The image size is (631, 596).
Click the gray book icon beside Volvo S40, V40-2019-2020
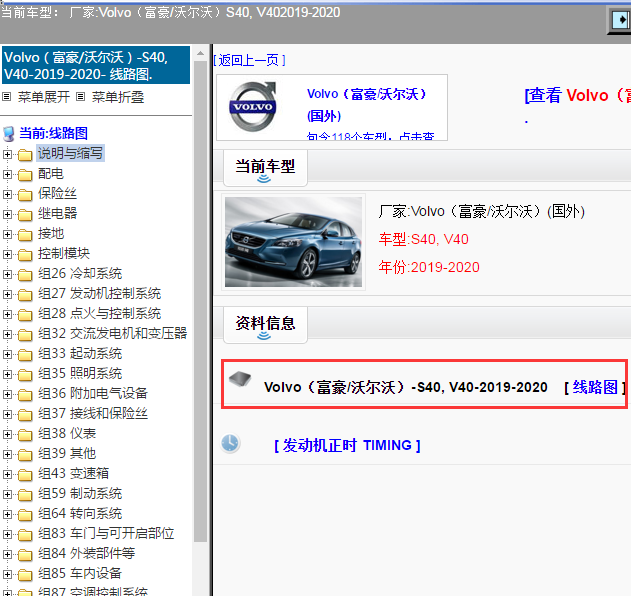pos(240,378)
